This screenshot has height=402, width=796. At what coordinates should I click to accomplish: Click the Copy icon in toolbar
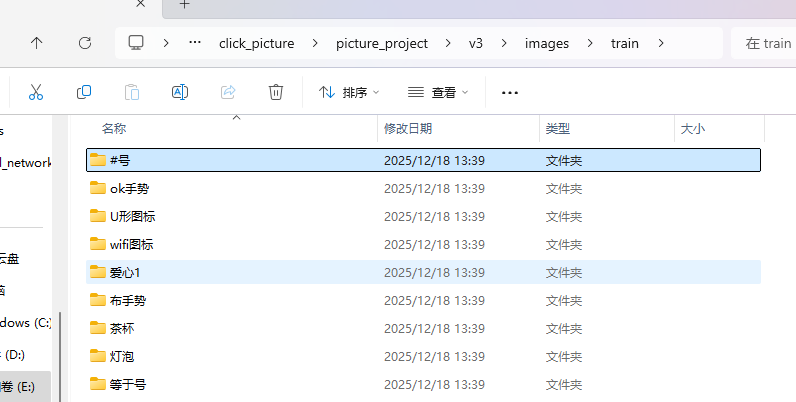click(84, 92)
